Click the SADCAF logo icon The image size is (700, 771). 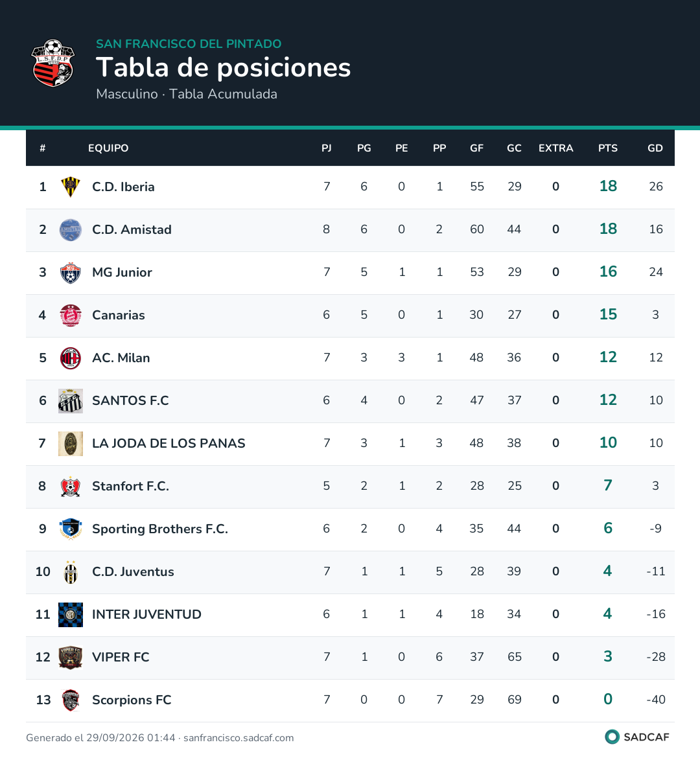tap(612, 737)
